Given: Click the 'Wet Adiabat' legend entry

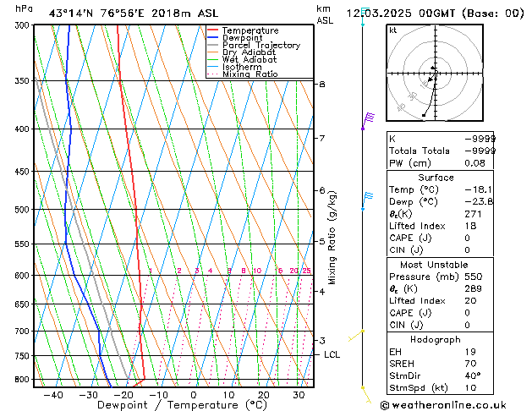Looking at the screenshot, I should pyautogui.click(x=250, y=59).
